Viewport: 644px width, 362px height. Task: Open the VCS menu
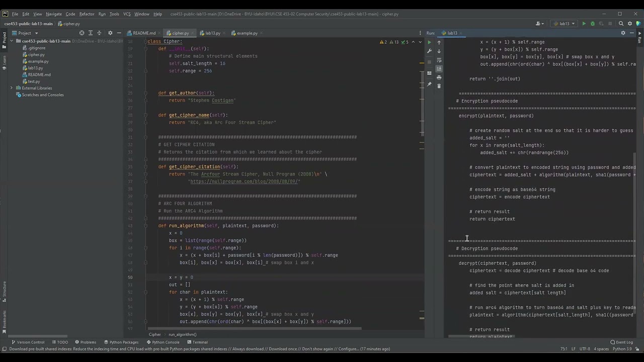[127, 14]
